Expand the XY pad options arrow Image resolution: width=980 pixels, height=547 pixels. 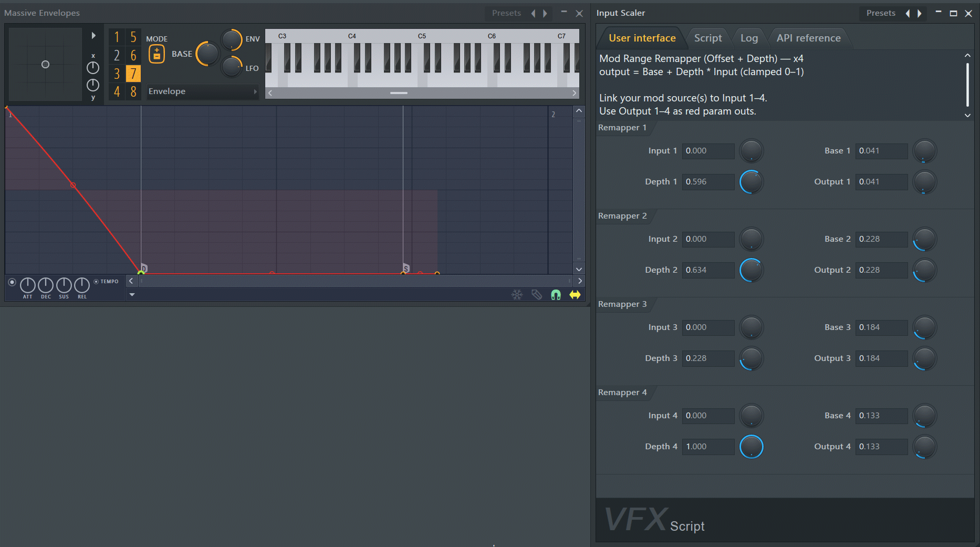pyautogui.click(x=93, y=36)
